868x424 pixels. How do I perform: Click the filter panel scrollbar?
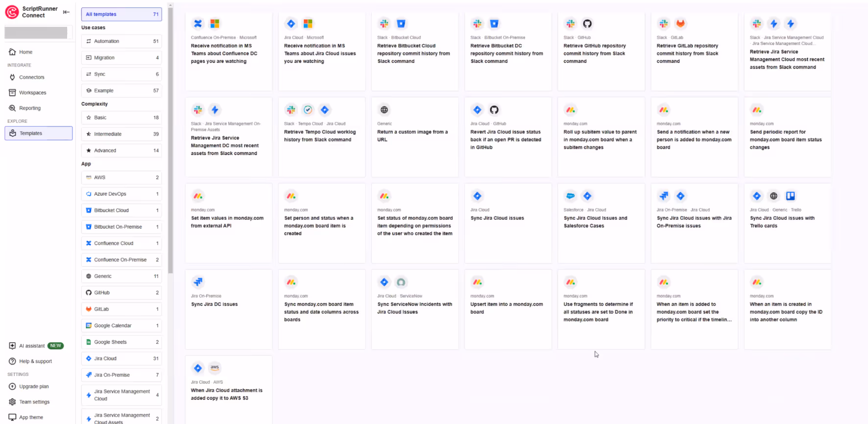[170, 140]
